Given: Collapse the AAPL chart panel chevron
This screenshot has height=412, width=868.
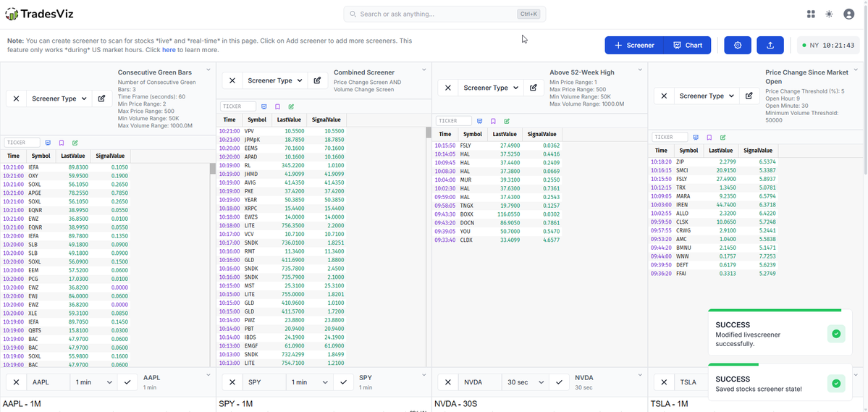Looking at the screenshot, I should (208, 375).
